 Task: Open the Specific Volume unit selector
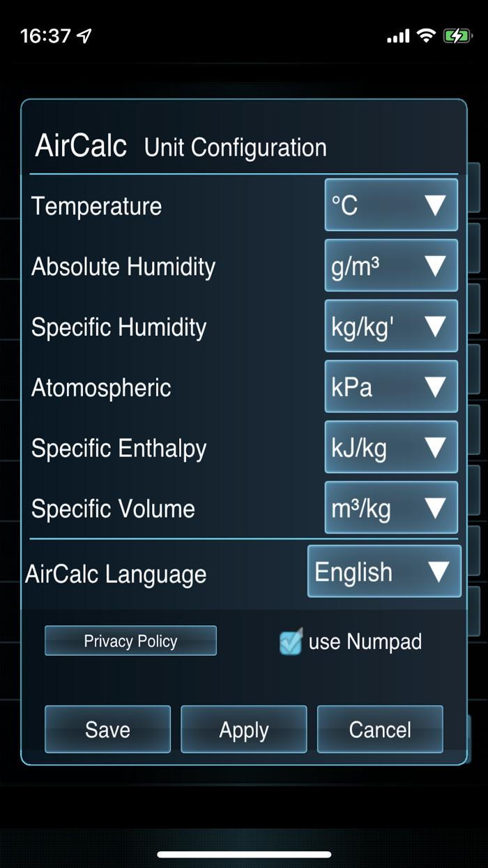point(390,508)
